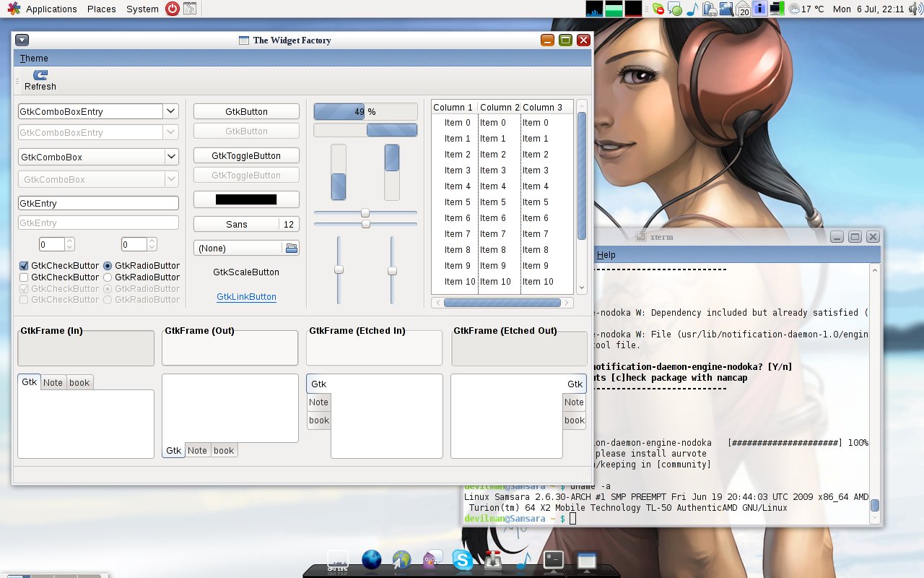Select Item 5 row in the tree view
The height and width of the screenshot is (578, 924).
coord(502,202)
